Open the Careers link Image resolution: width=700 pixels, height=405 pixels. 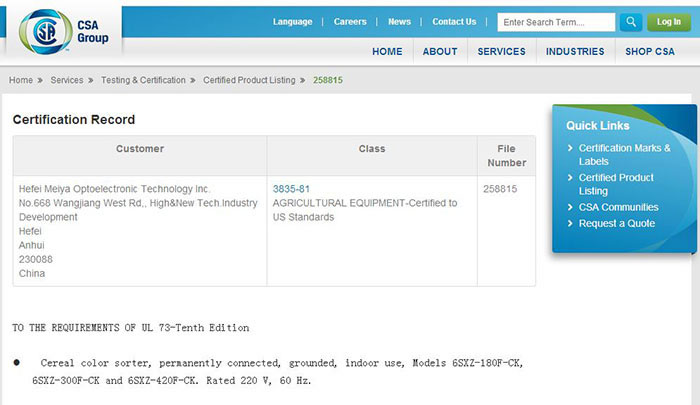[350, 22]
